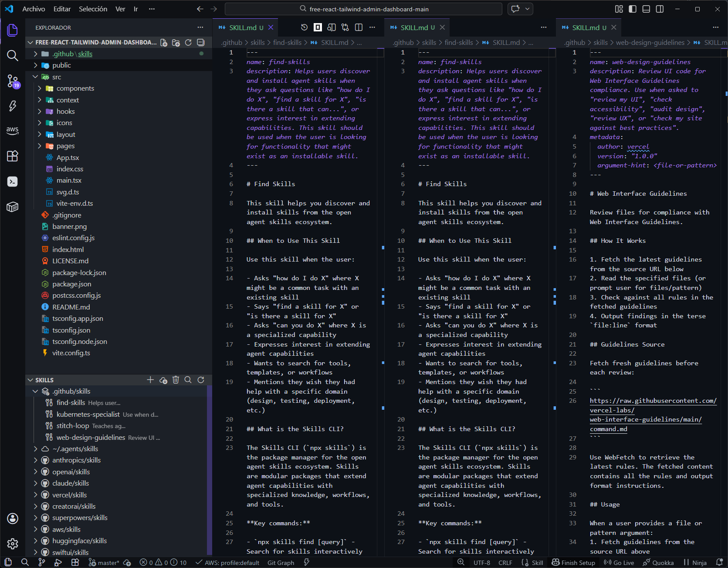Open the kubernetes-specialist skill
The image size is (728, 568).
pos(88,414)
